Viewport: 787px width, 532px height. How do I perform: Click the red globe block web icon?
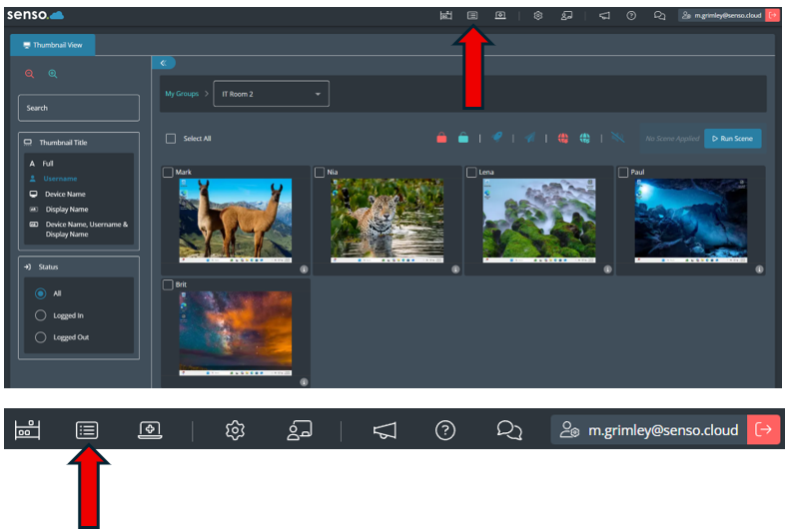[x=563, y=138]
